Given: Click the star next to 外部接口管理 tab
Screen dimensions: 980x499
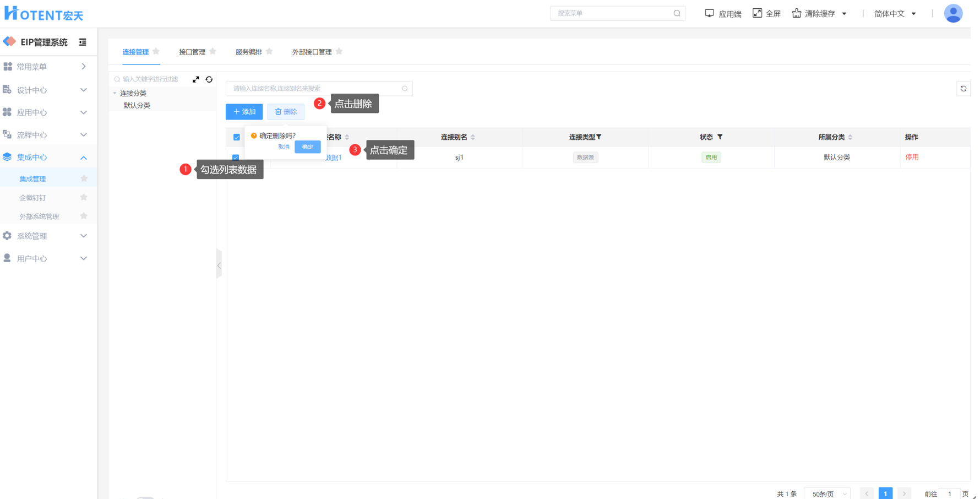Looking at the screenshot, I should click(339, 51).
